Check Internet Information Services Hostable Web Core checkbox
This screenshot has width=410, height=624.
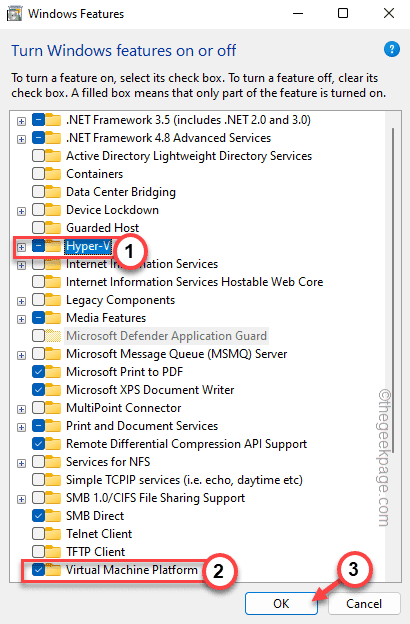pyautogui.click(x=38, y=282)
